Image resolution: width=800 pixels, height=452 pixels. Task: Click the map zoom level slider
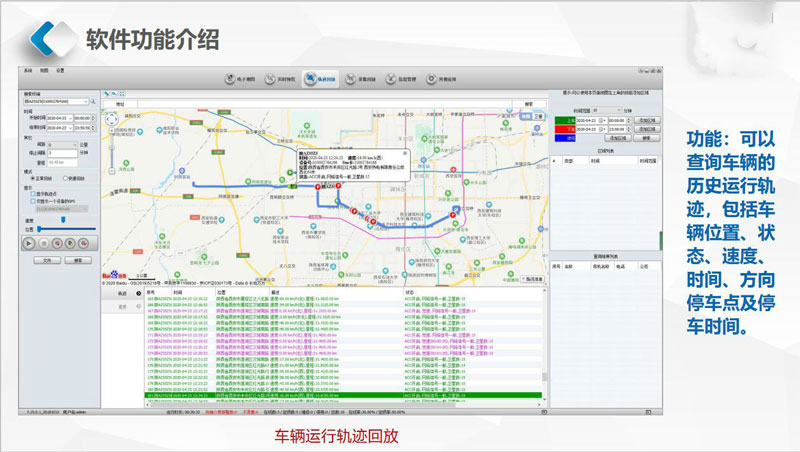(x=112, y=150)
